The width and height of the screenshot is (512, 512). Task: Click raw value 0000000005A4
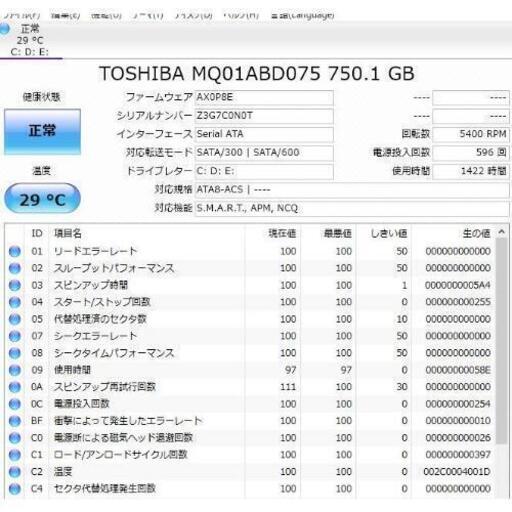pyautogui.click(x=458, y=285)
